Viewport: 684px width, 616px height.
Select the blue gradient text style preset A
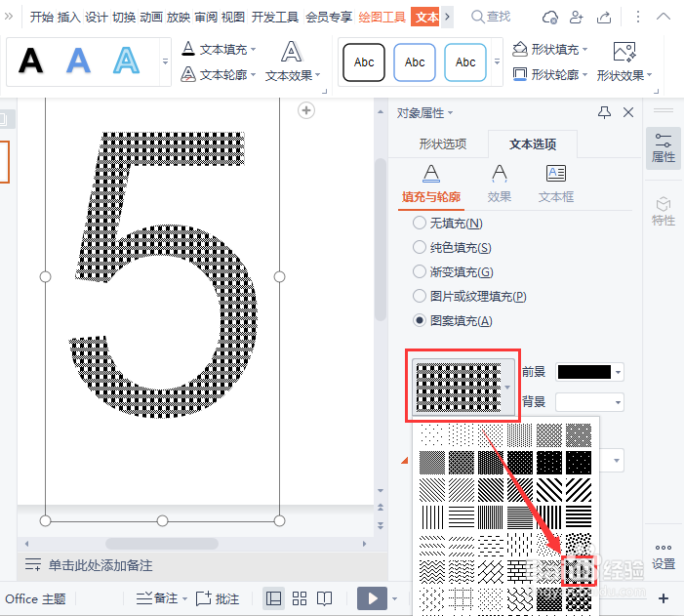78,61
